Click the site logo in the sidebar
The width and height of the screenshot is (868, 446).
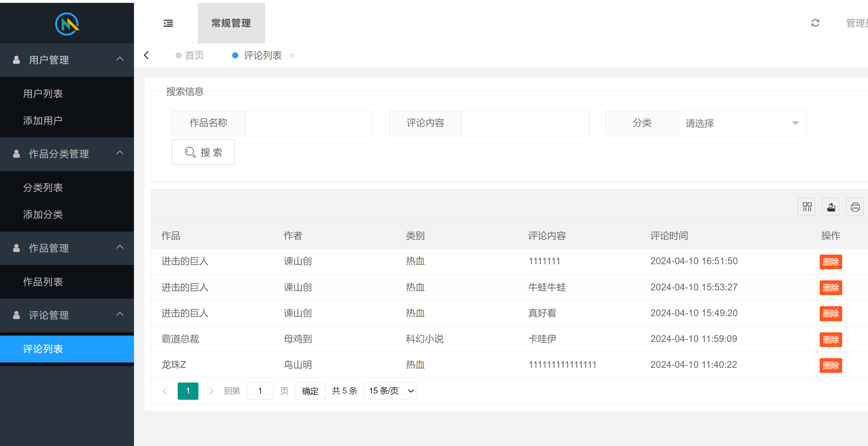67,23
